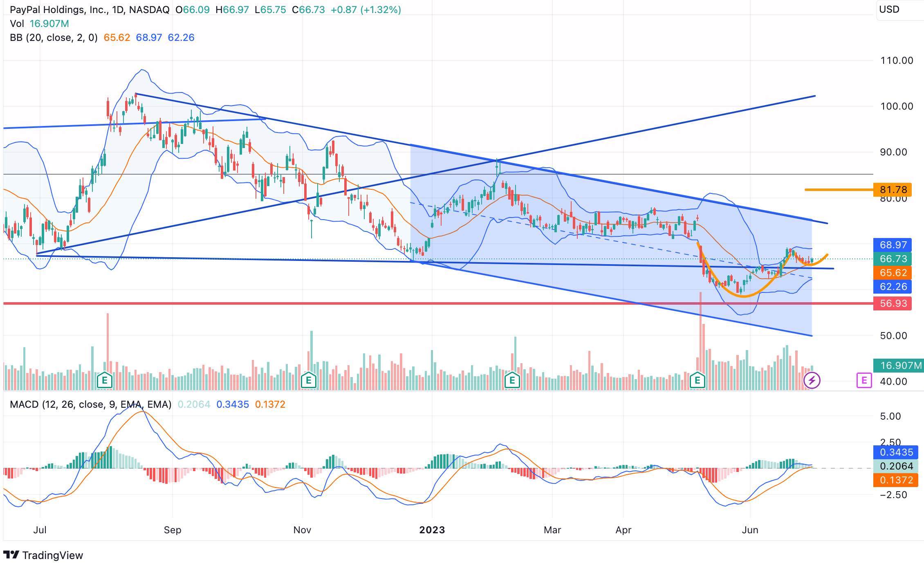
Task: Click the purple lightning bolt event icon
Action: [812, 381]
